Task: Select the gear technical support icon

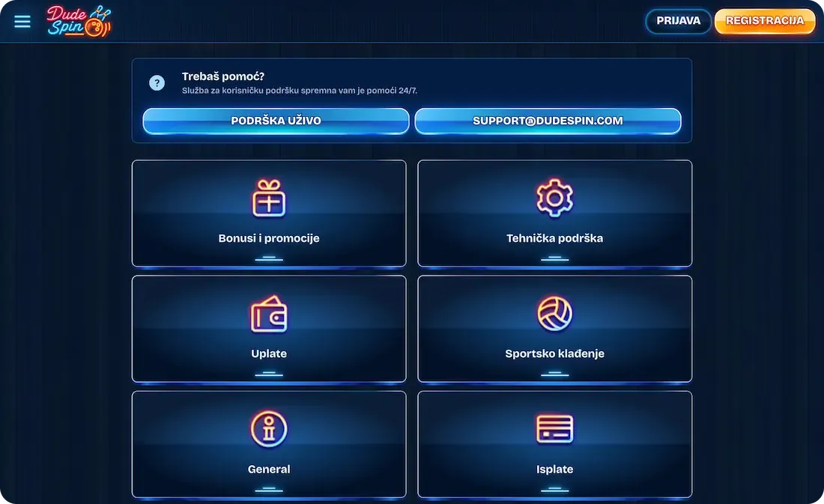Action: pyautogui.click(x=554, y=198)
